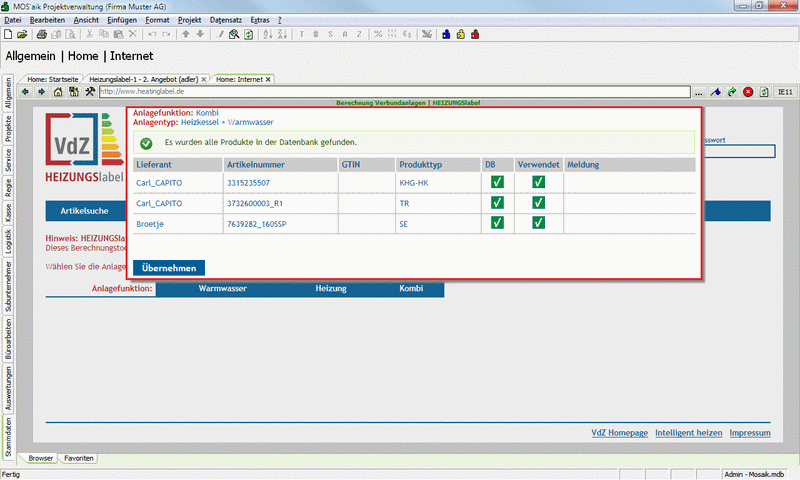Open the Intelligent heizen link
The image size is (800, 480).
[x=688, y=433]
